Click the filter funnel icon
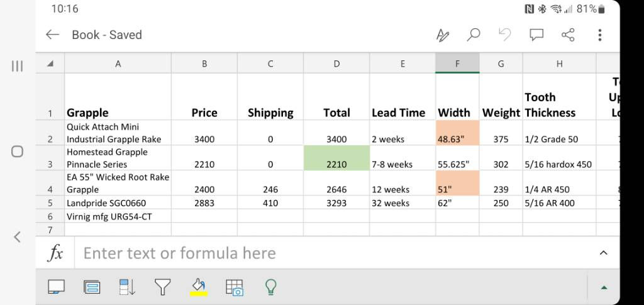 163,287
